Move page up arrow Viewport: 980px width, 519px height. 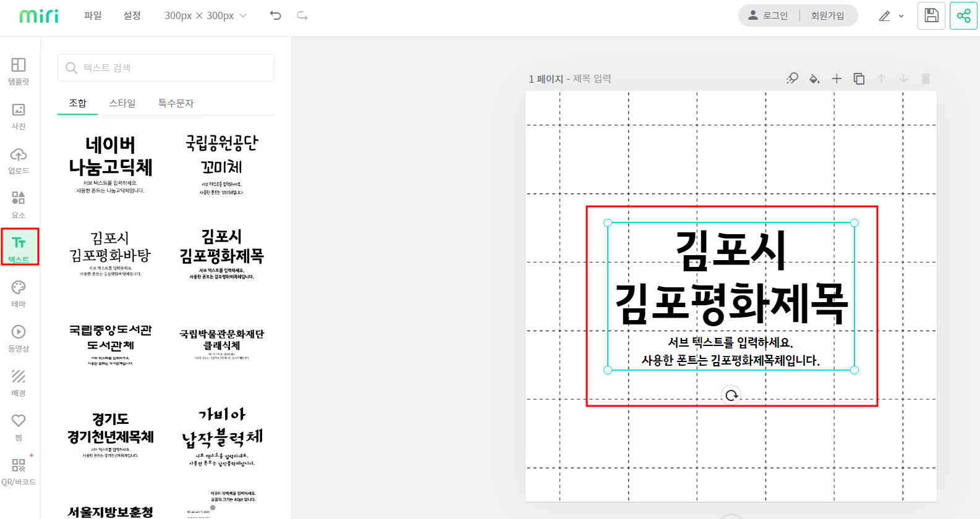[x=882, y=78]
